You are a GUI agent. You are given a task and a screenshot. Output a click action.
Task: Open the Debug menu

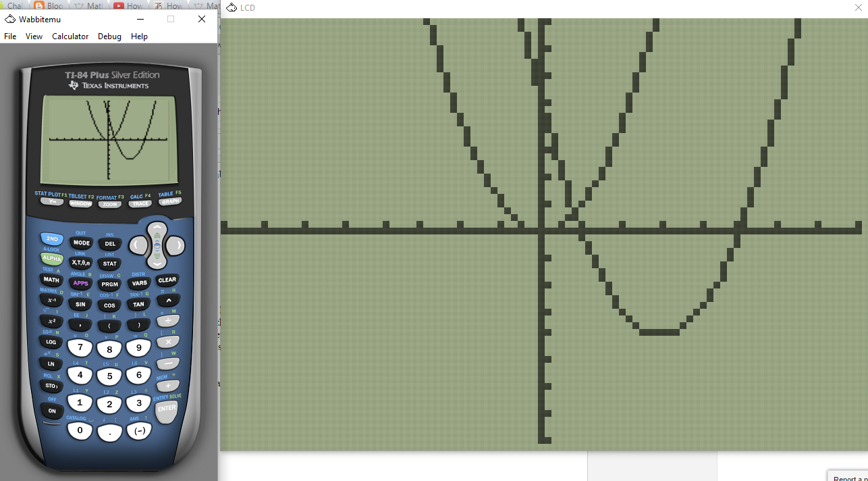109,36
